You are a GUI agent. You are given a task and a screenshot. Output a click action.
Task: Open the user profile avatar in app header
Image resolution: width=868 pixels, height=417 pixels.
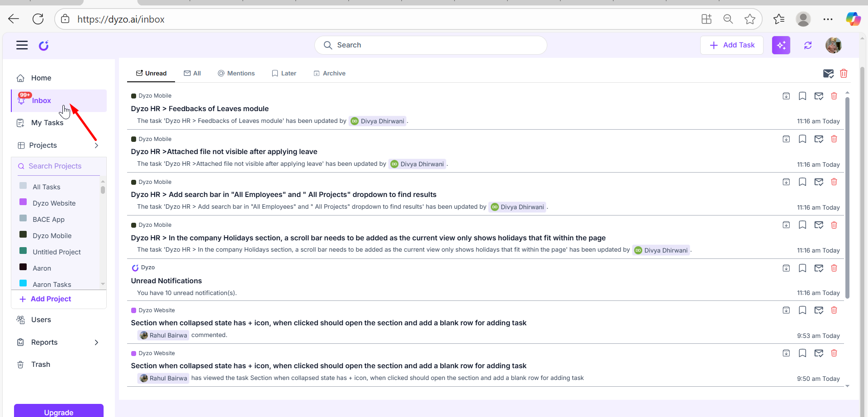click(x=833, y=45)
